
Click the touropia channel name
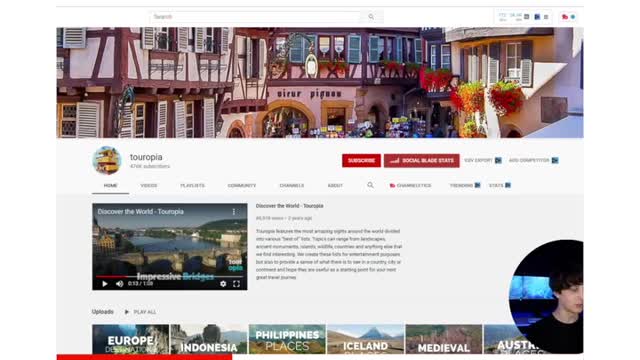click(x=146, y=157)
